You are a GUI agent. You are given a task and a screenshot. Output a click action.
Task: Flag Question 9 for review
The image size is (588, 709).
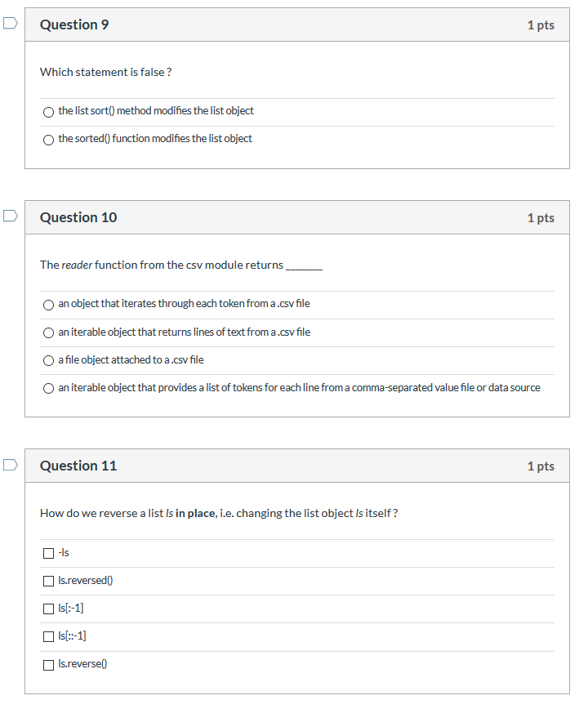click(9, 24)
